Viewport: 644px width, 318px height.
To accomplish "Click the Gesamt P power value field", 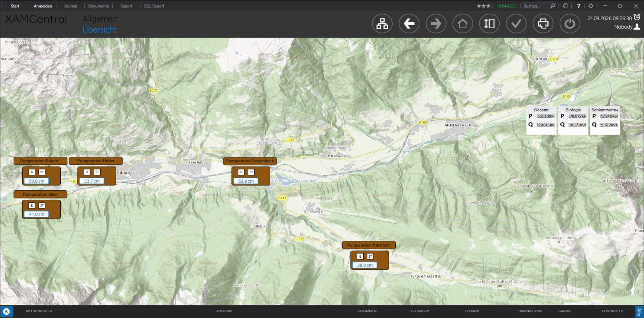I will pos(545,116).
